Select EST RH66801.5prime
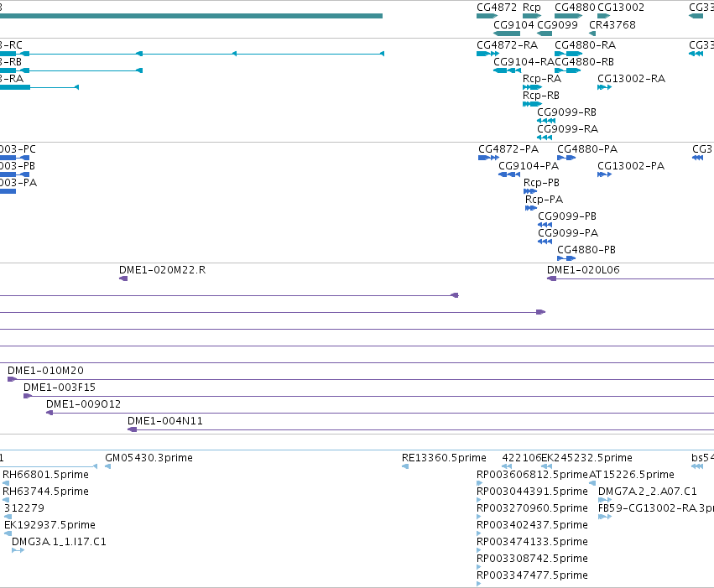 [45, 475]
